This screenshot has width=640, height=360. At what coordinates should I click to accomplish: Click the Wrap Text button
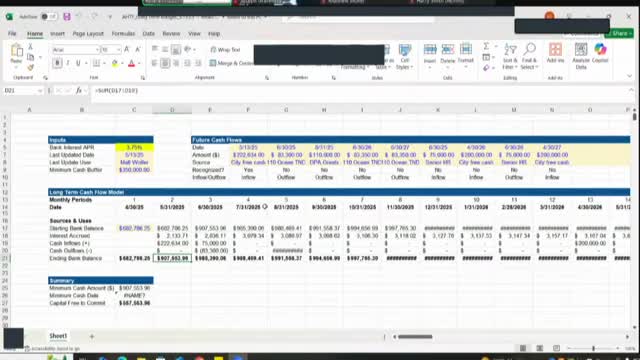pyautogui.click(x=225, y=50)
